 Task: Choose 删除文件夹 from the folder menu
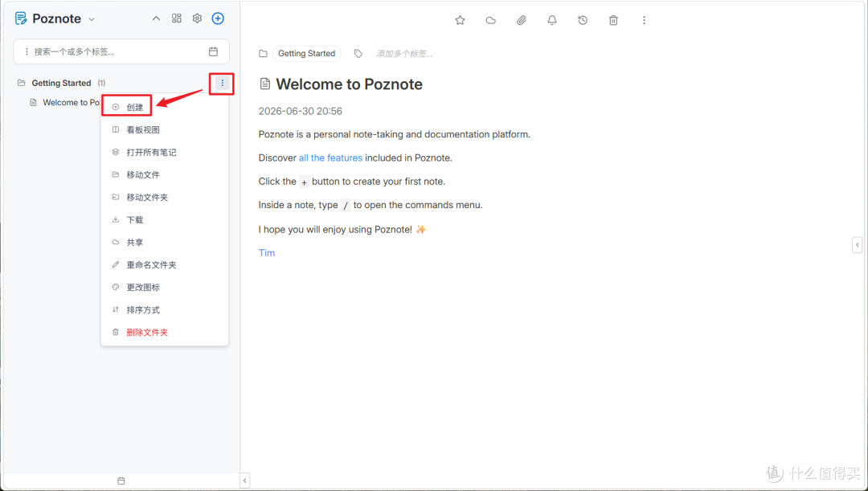[165, 332]
